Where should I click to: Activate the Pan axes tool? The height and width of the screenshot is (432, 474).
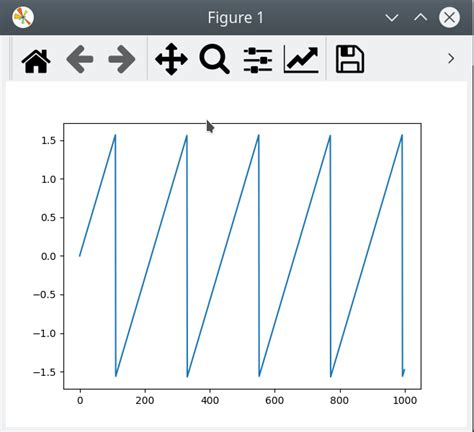pyautogui.click(x=171, y=59)
